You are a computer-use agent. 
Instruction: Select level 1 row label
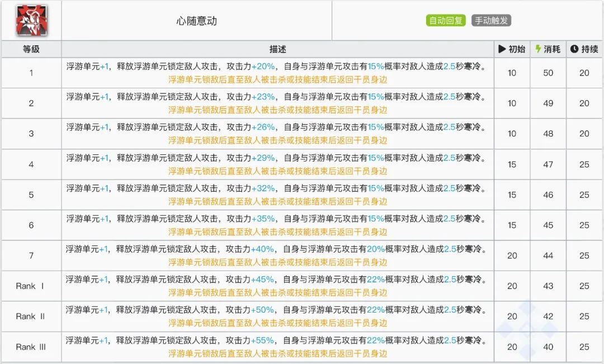pos(31,73)
